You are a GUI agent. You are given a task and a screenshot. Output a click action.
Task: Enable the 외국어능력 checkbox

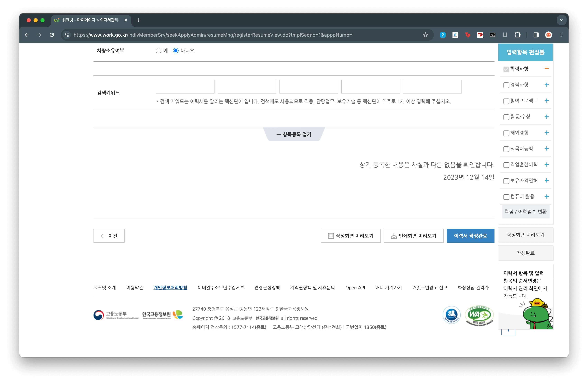click(506, 149)
